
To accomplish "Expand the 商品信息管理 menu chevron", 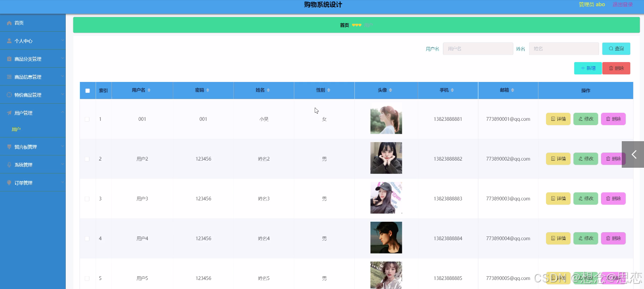I will pos(62,77).
